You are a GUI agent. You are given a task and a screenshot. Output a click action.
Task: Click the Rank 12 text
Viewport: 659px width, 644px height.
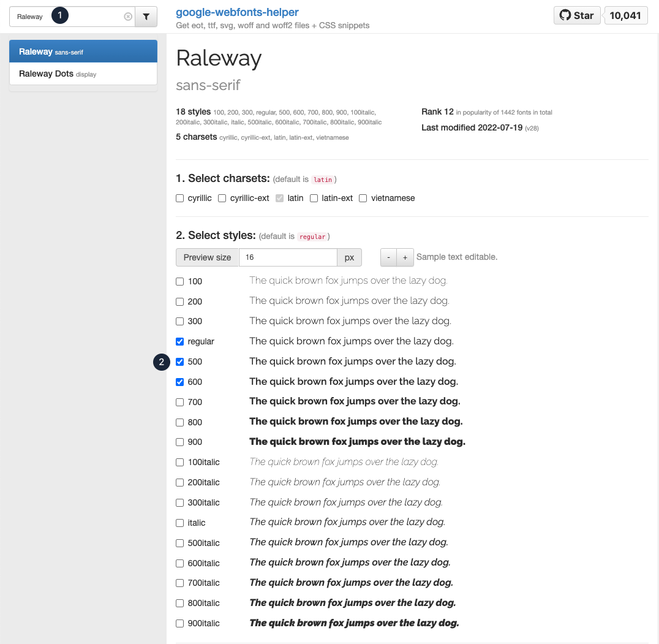tap(437, 112)
